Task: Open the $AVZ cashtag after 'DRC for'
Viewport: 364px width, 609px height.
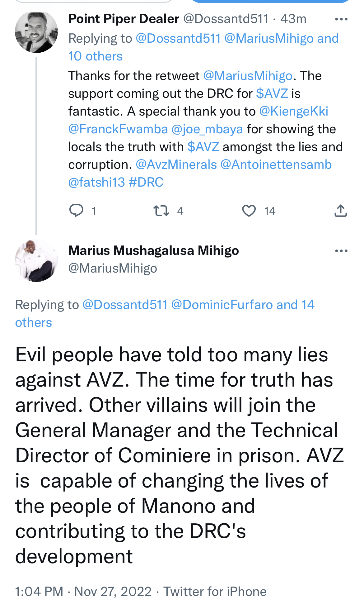Action: coord(272,93)
